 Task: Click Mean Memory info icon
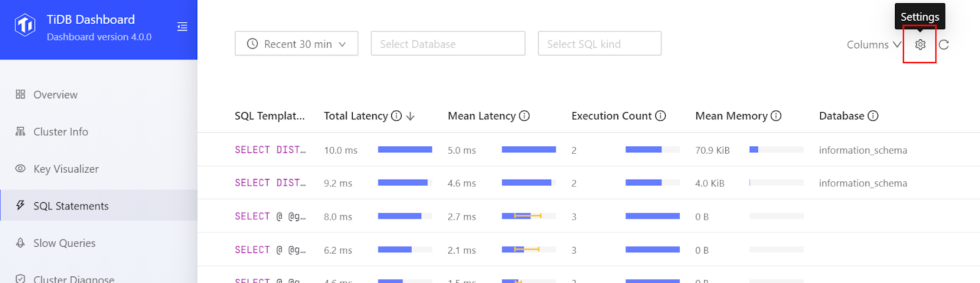[776, 116]
